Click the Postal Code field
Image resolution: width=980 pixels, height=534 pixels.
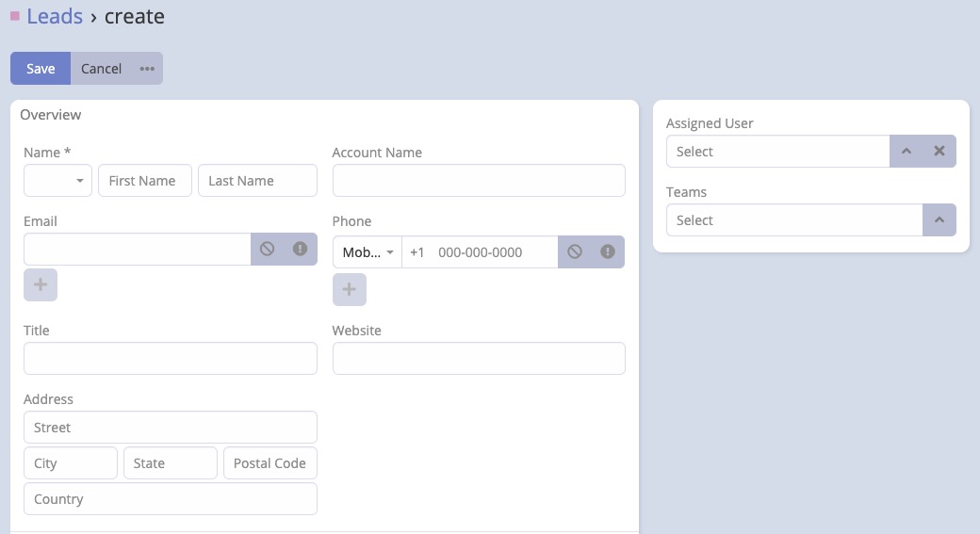tap(270, 462)
